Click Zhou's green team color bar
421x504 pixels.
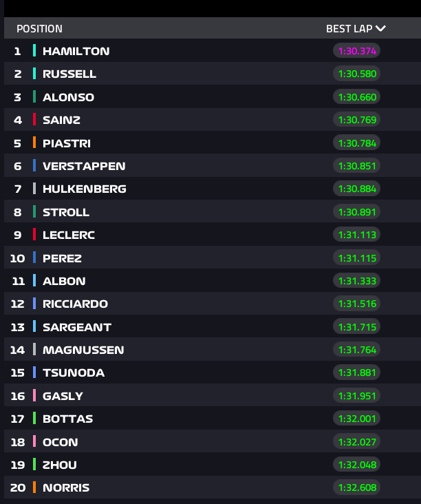click(x=34, y=465)
